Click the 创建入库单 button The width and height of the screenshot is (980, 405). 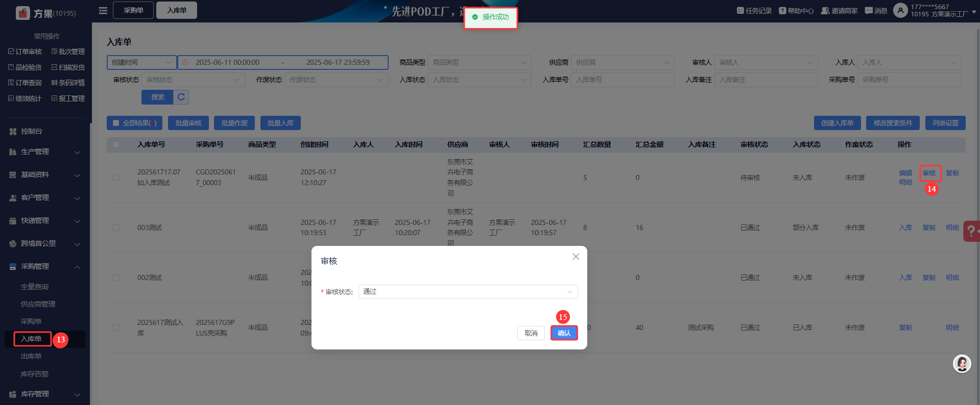pos(837,123)
